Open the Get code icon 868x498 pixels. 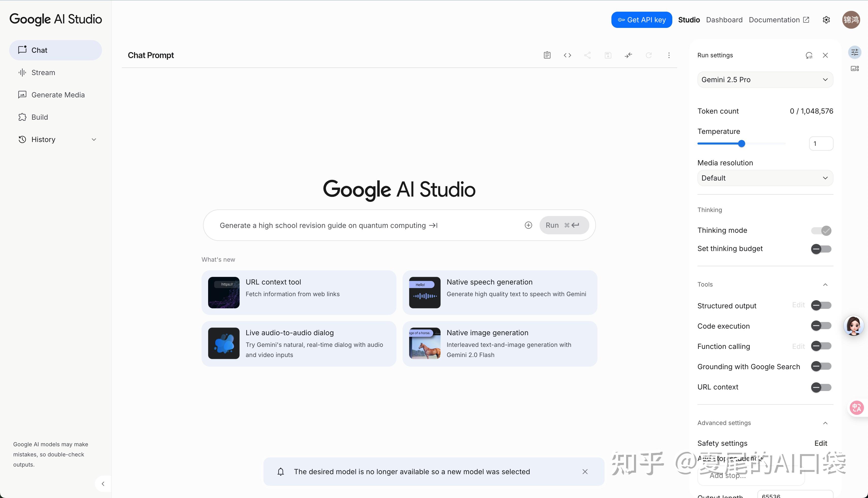pos(567,55)
